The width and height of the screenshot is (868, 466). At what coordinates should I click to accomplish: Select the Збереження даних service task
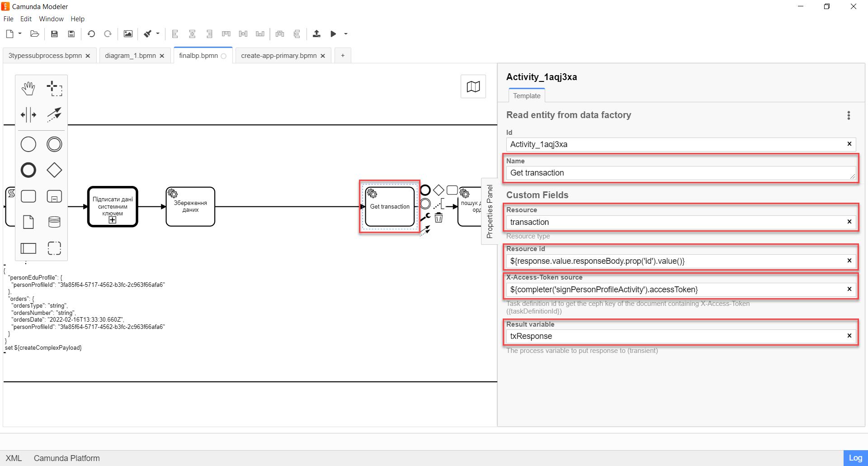[190, 207]
